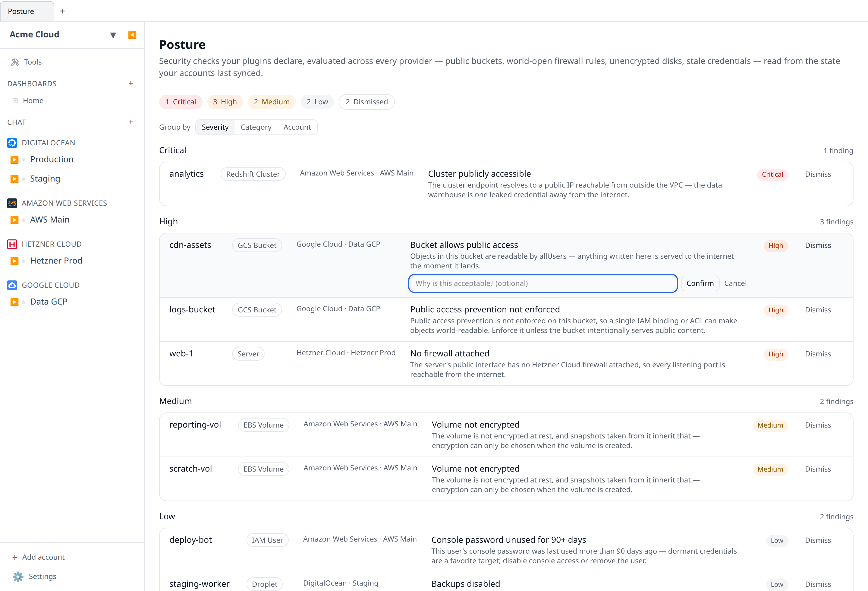The image size is (868, 591).
Task: Click the logs-bucket resource name
Action: coord(192,310)
